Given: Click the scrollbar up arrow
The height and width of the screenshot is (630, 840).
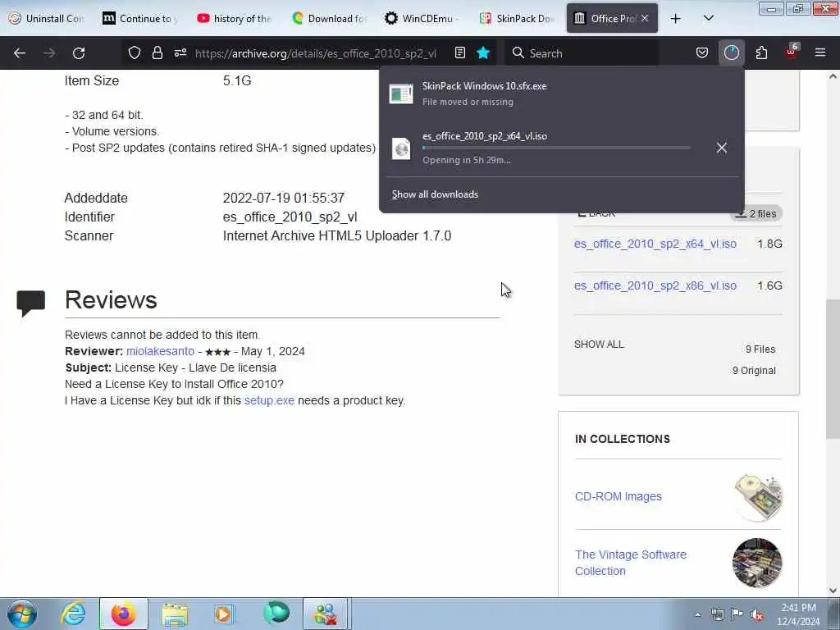Looking at the screenshot, I should coord(833,76).
